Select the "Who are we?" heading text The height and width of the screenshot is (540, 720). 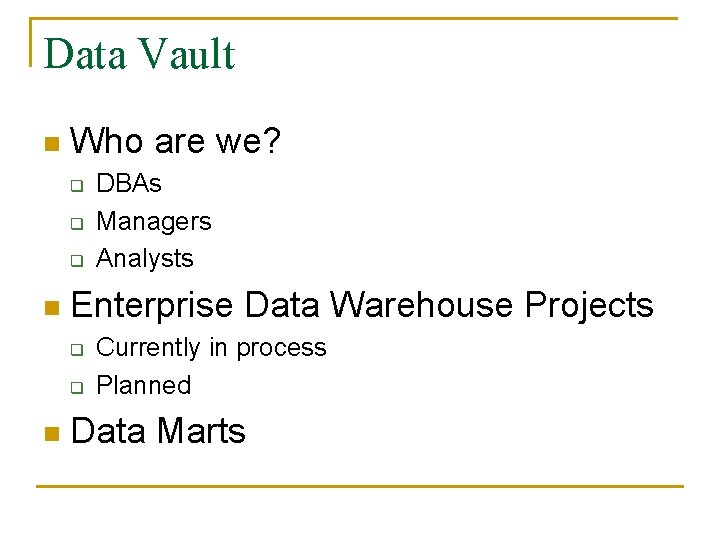(177, 142)
